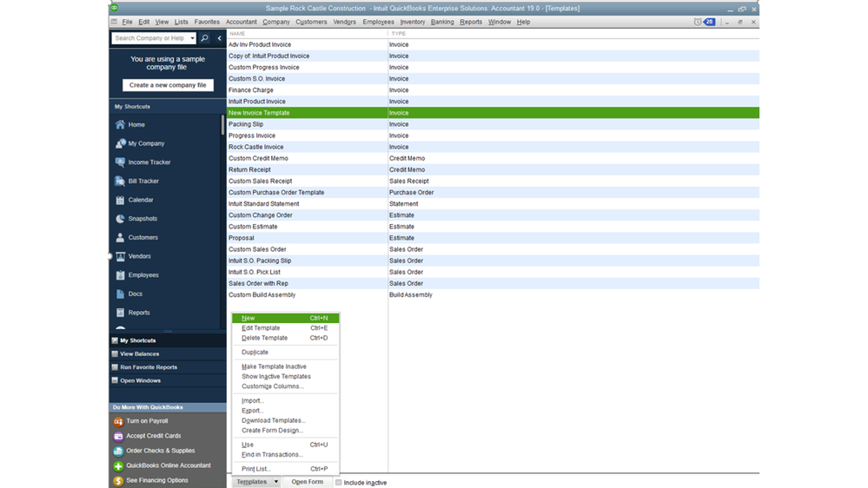This screenshot has height=488, width=868.
Task: Open the Home shortcut icon
Action: coord(120,124)
